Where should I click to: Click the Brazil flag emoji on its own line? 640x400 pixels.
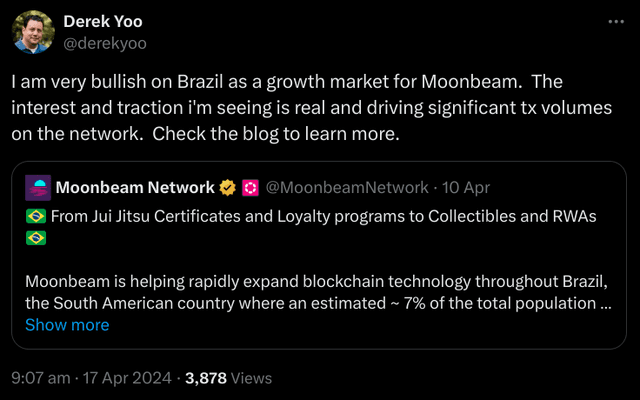click(x=34, y=238)
